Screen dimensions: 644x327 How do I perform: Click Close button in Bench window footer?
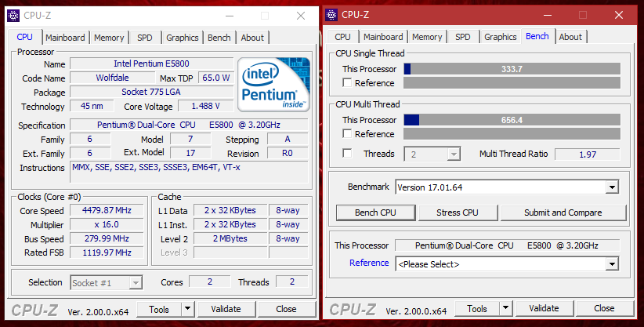tap(604, 308)
